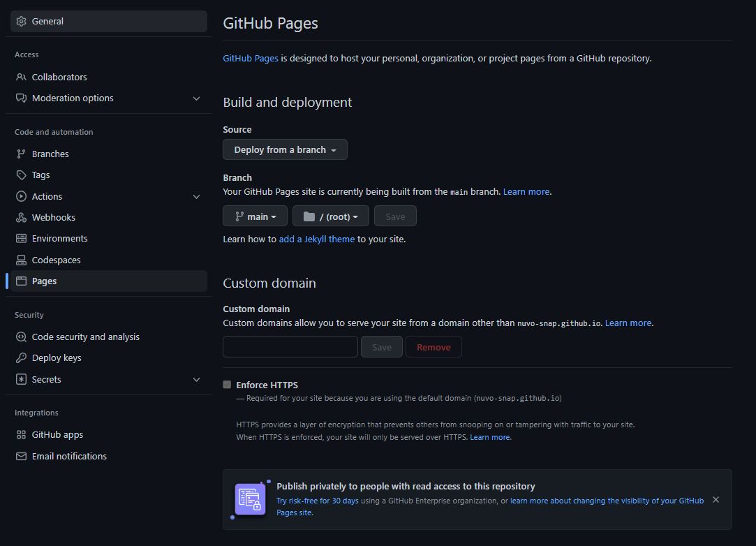Click the Save button for custom domain
The height and width of the screenshot is (546, 756).
(382, 347)
